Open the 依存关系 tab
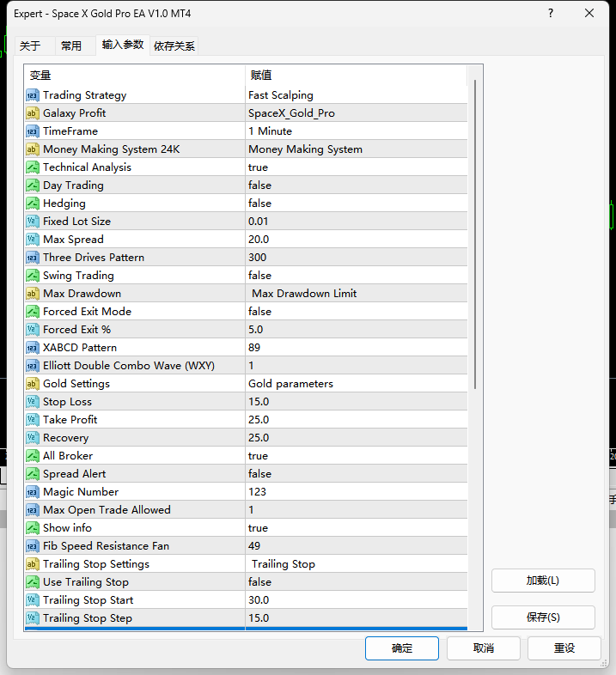616x675 pixels. [x=174, y=46]
